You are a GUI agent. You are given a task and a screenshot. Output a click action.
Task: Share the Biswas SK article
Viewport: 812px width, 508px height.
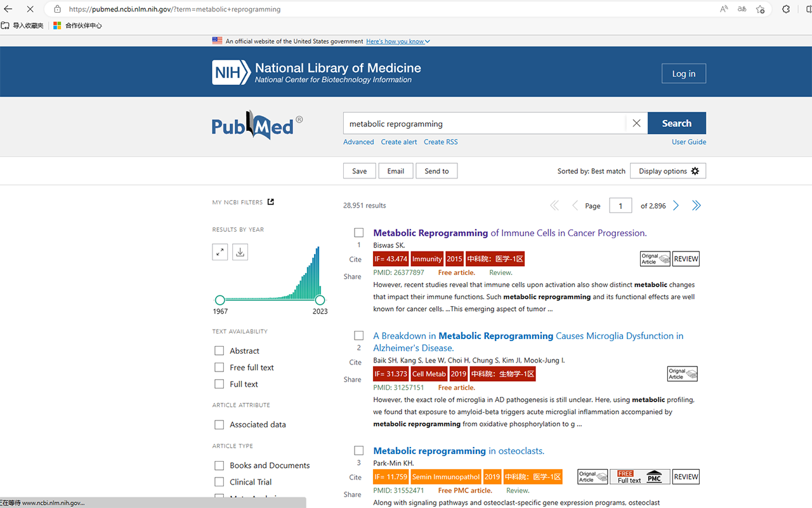click(353, 276)
